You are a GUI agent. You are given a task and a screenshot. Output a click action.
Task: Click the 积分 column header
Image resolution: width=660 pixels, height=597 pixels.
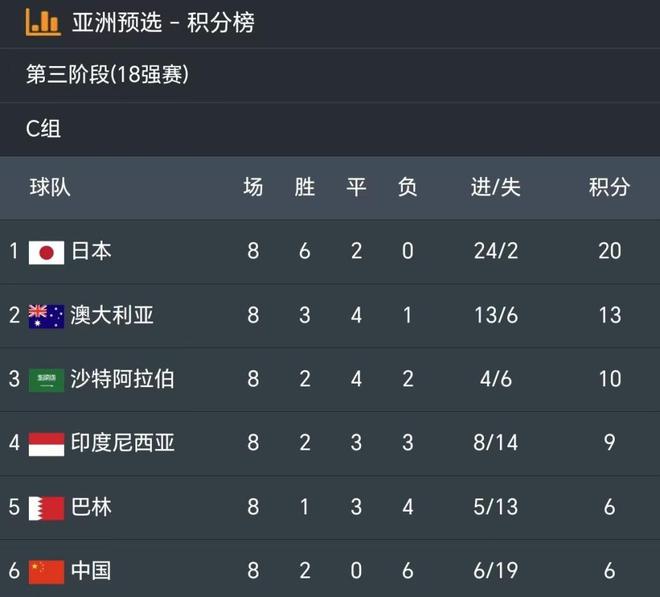coord(609,187)
